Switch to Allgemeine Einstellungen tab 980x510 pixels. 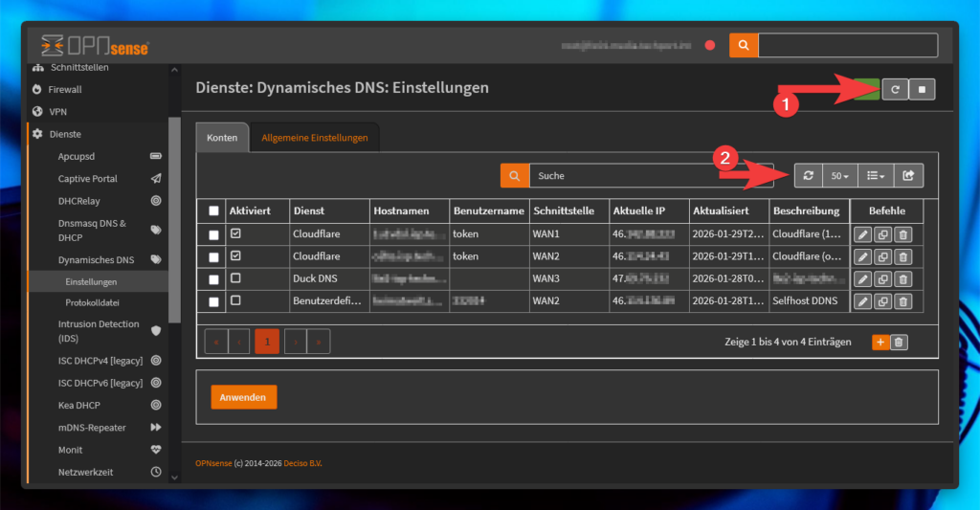tap(315, 138)
